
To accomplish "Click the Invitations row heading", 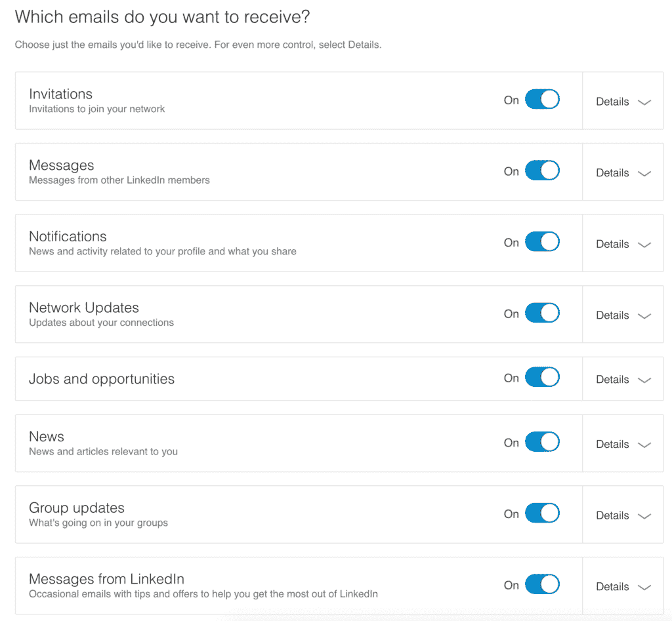I will click(60, 94).
